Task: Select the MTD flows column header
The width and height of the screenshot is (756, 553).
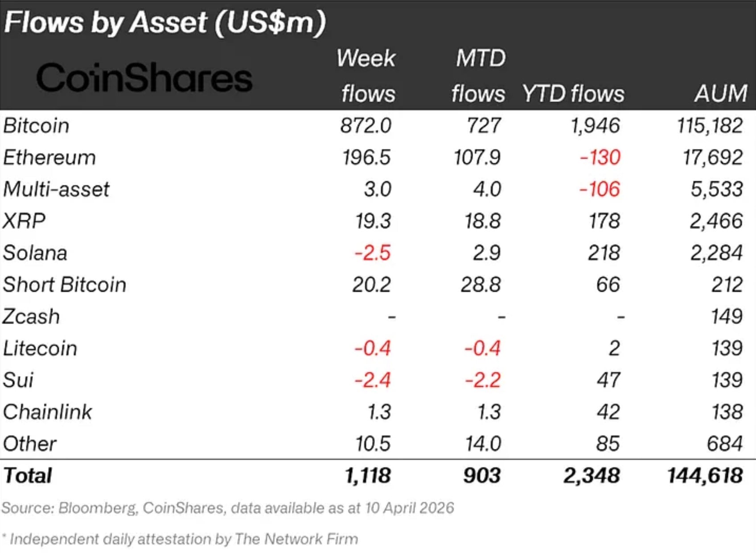Action: pyautogui.click(x=479, y=76)
